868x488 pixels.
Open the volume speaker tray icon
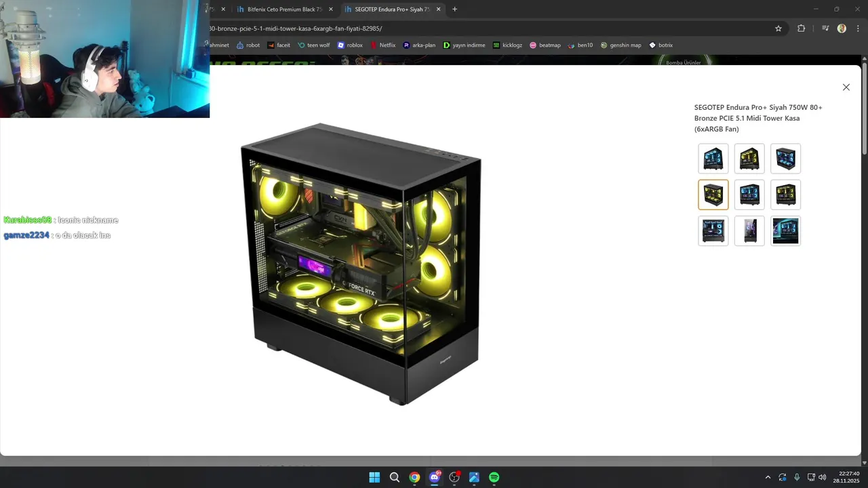tap(823, 477)
